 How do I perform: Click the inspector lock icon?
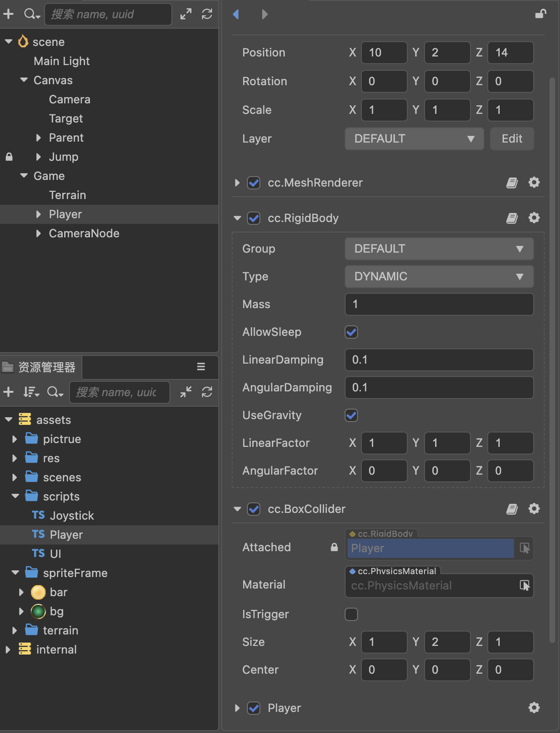540,14
